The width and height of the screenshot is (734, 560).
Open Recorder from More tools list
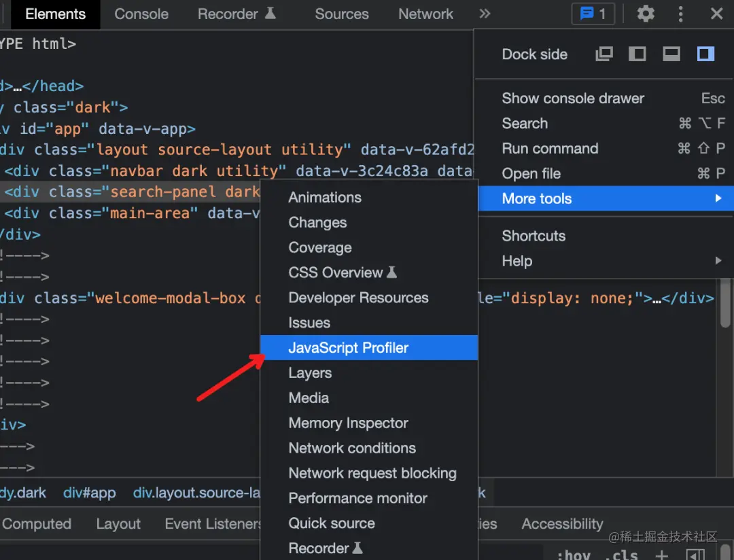coord(369,548)
